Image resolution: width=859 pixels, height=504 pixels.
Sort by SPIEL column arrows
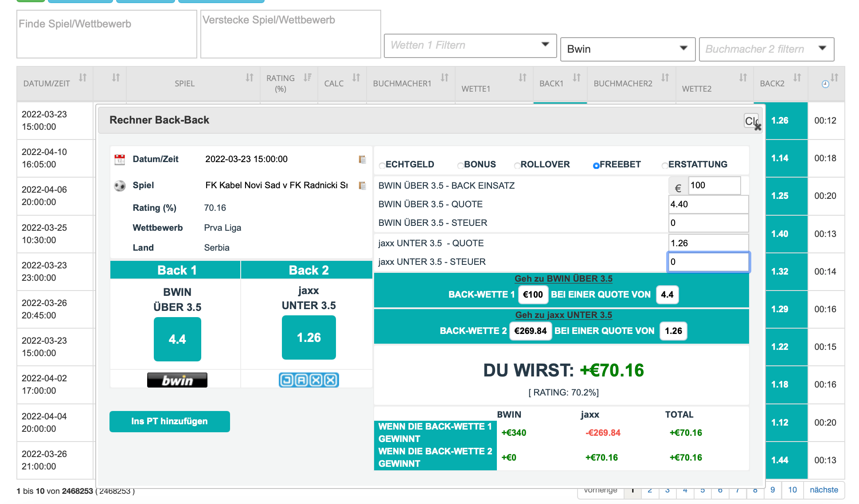pos(250,78)
